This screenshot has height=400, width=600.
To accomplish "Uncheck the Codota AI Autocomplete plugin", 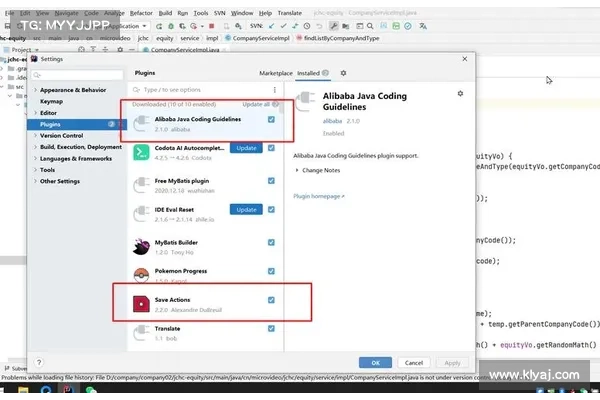I will coord(271,148).
